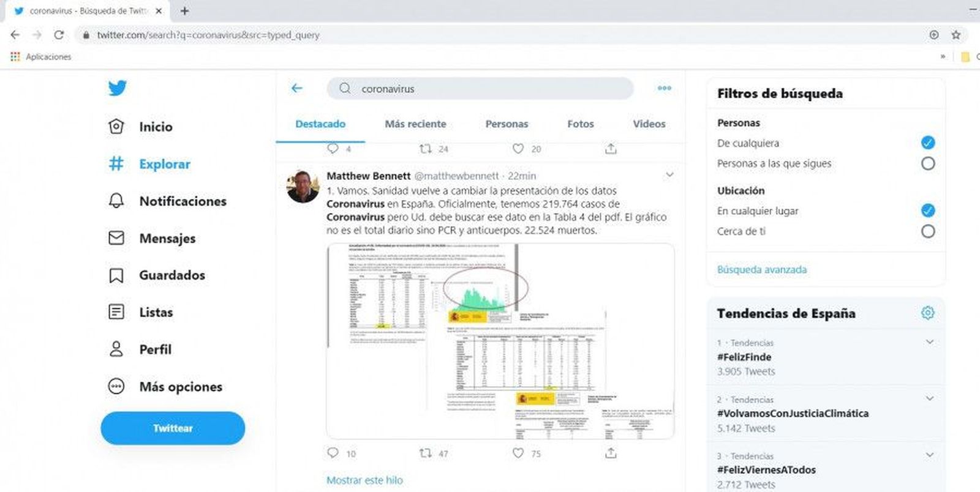Expand chevron for #FelizViernesATodos trend
The image size is (980, 492).
930,455
